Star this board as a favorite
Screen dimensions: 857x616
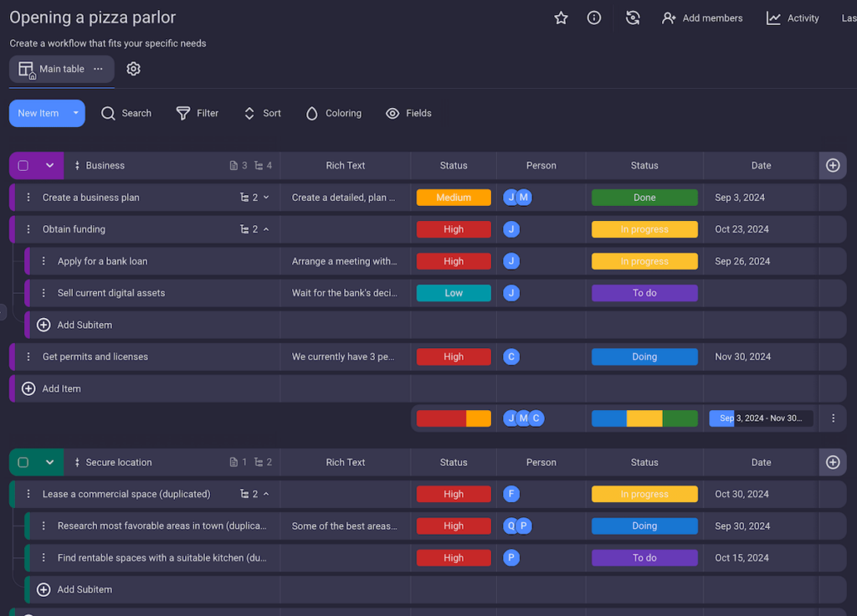[561, 18]
